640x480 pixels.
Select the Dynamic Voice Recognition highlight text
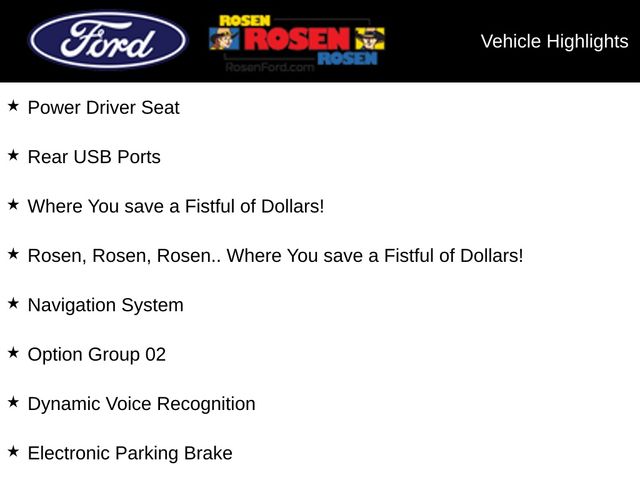[141, 404]
